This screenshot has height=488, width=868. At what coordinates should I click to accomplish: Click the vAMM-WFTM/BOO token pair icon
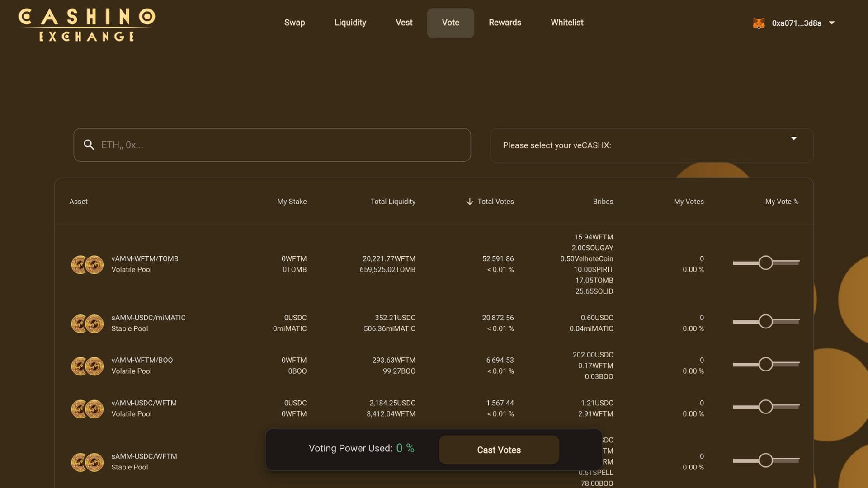tap(87, 366)
